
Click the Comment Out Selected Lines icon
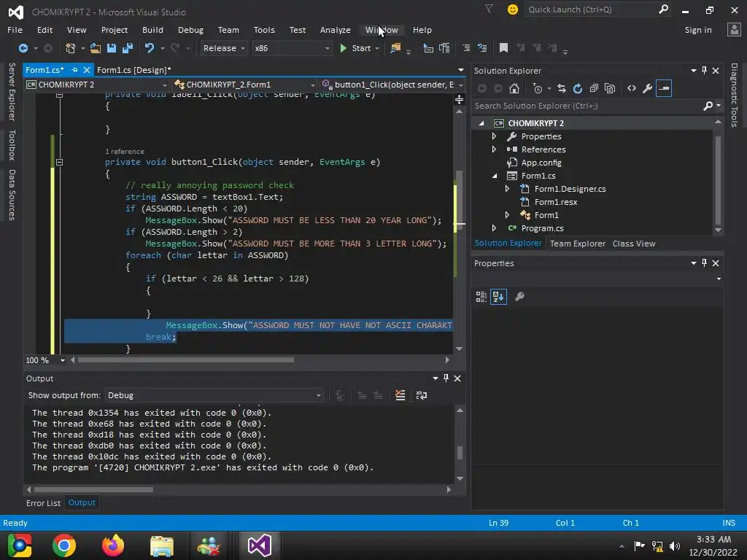click(x=466, y=48)
